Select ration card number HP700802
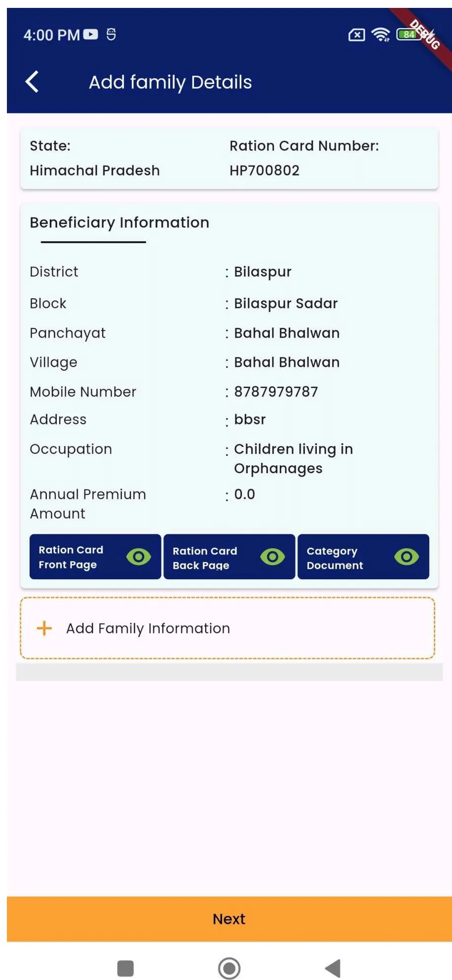This screenshot has width=452, height=980. [264, 171]
